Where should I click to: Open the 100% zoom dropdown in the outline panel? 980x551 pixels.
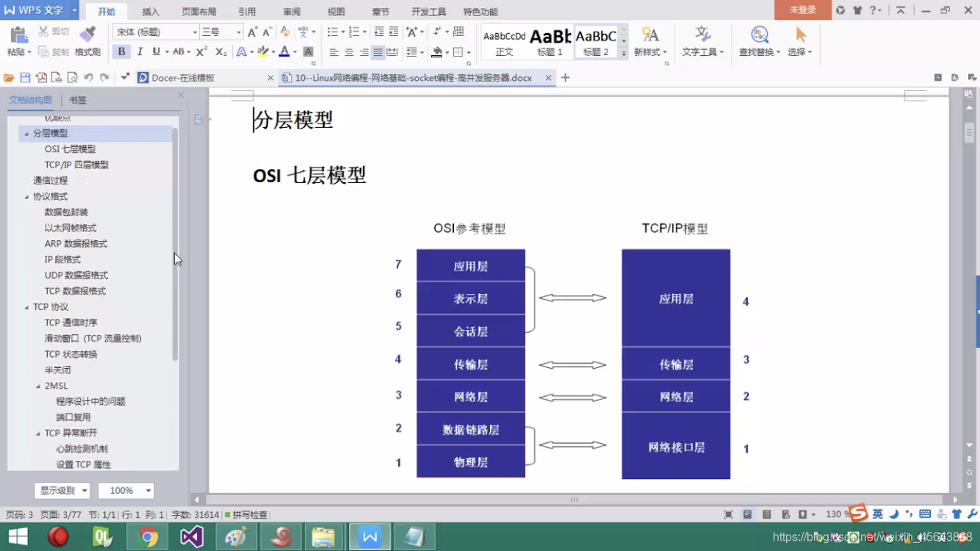[x=126, y=490]
